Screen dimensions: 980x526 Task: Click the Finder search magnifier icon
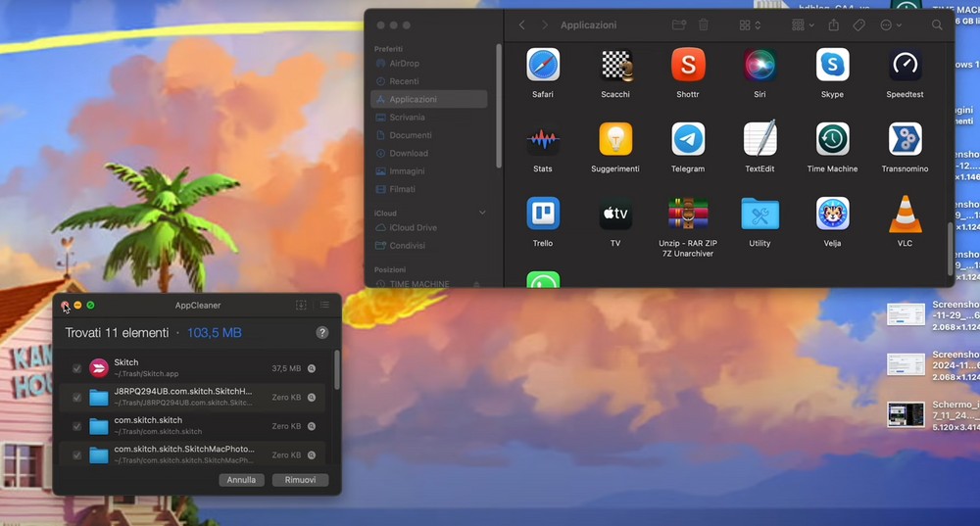937,25
